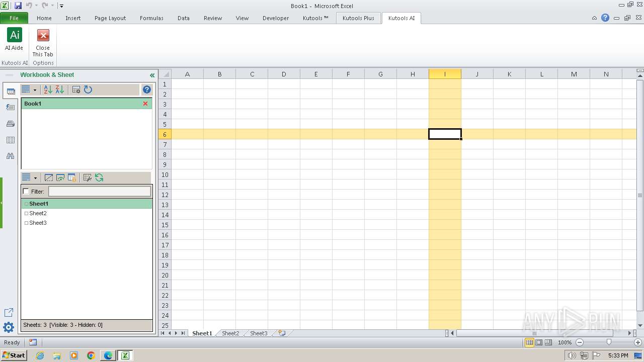Open workbook tools settings icon
The height and width of the screenshot is (362, 644).
(x=76, y=89)
